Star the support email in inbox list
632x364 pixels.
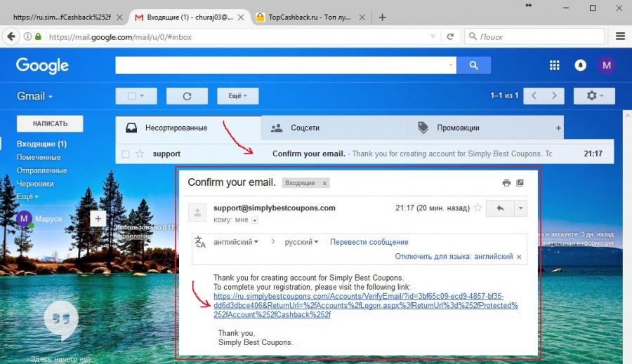click(140, 154)
